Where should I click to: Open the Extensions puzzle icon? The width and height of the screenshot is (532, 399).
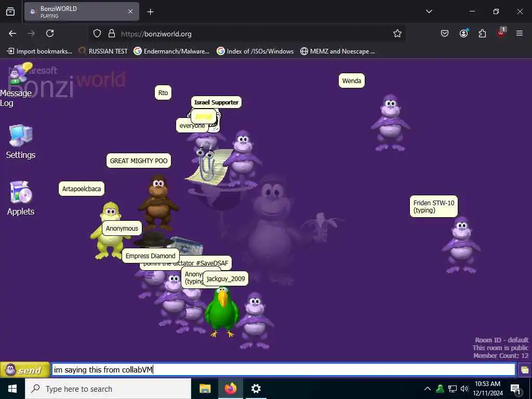(x=482, y=34)
